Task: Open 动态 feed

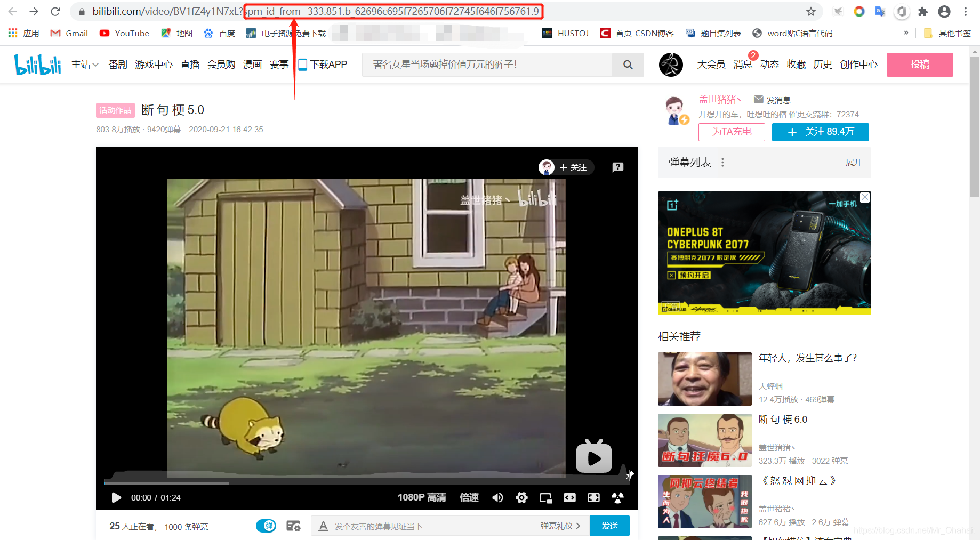Action: tap(769, 65)
